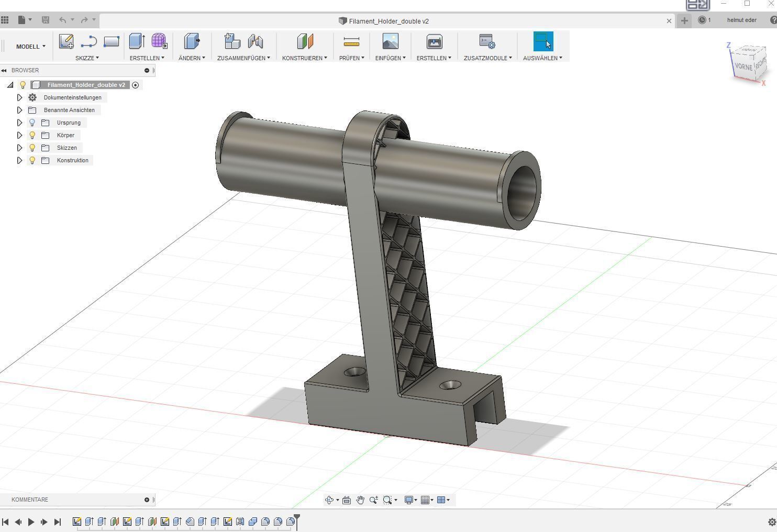Toggle the Ursprung folder visibility lightbulb

coord(32,123)
